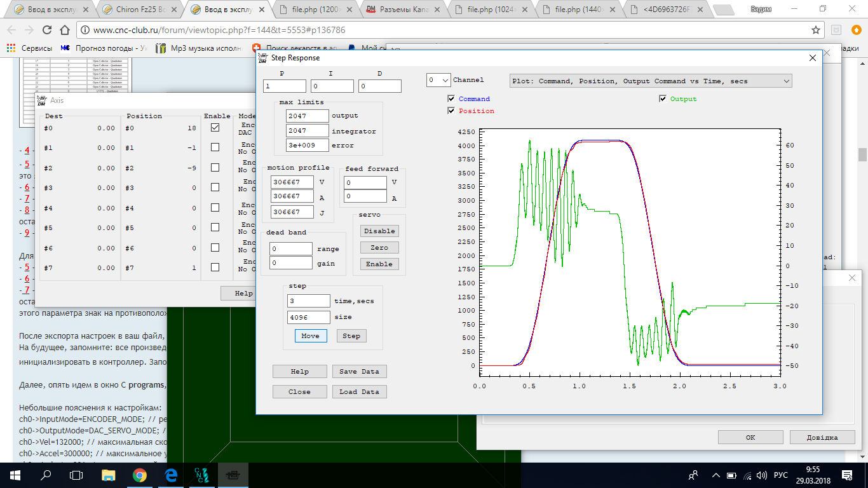The width and height of the screenshot is (868, 488).
Task: Reload the page in Chrome
Action: click(x=47, y=30)
